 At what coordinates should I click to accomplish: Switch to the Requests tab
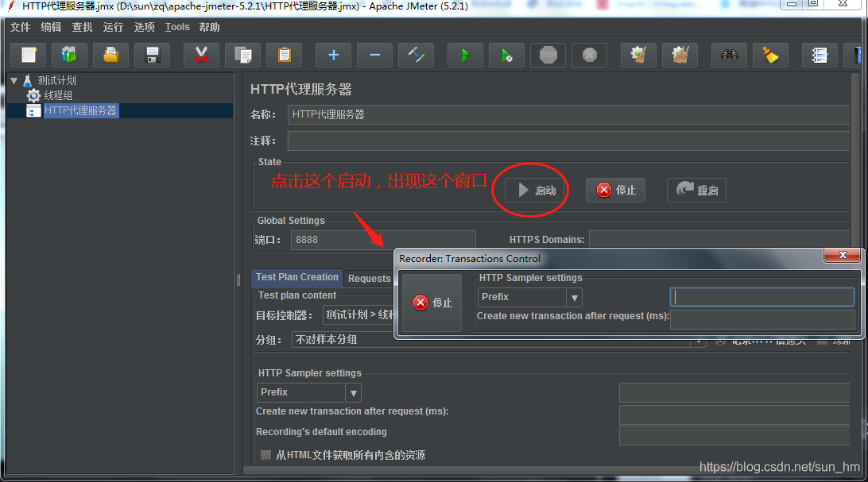point(369,279)
